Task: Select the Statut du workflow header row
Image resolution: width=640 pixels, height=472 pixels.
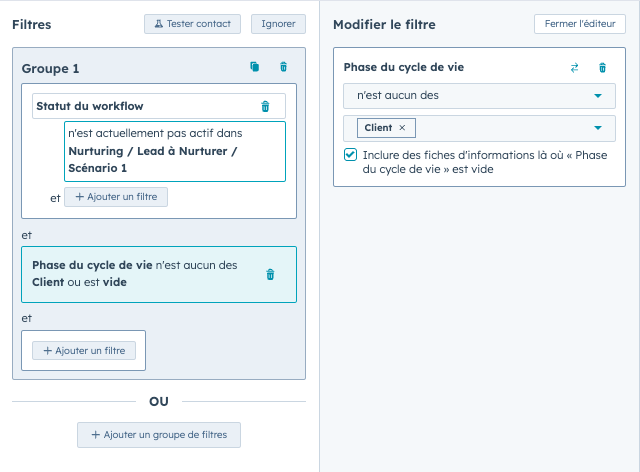Action: (159, 106)
